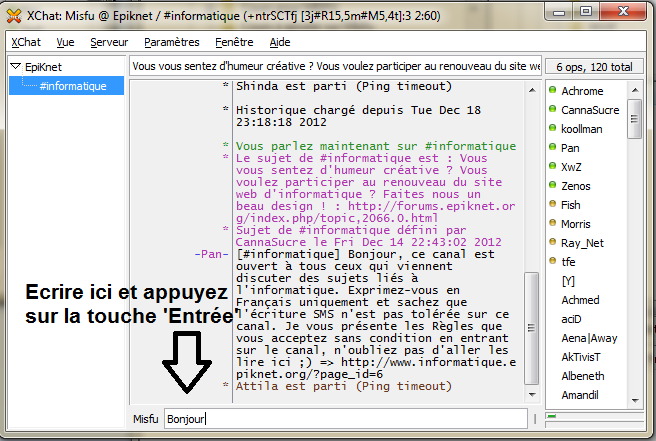Screen dimensions: 656x441
Task: Click the XChat application icon in title bar
Action: coord(14,16)
